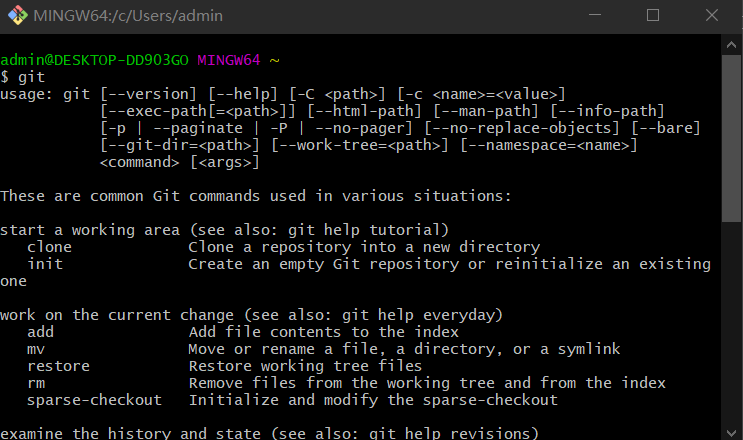Click the 'add' command name
743x440 pixels.
click(x=40, y=332)
